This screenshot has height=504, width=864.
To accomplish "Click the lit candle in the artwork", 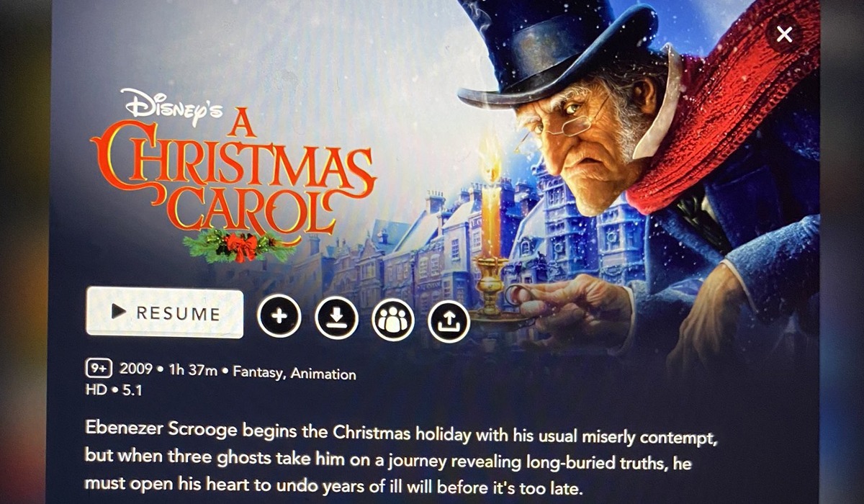I will click(x=490, y=216).
